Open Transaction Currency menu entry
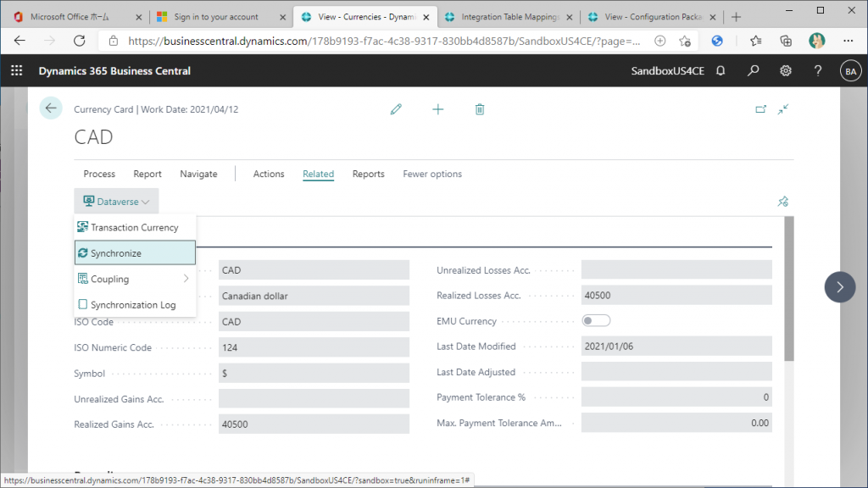Viewport: 868px width, 488px height. pos(134,227)
